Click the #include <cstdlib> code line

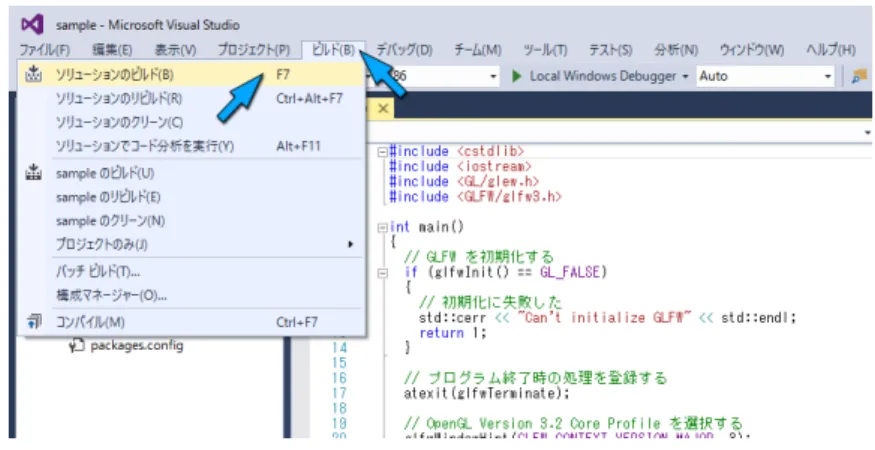pos(456,151)
